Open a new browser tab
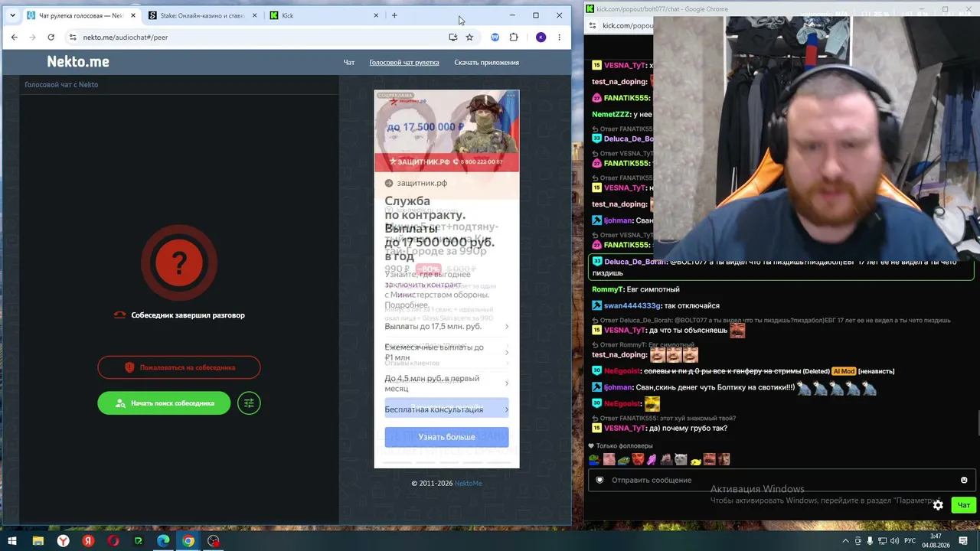The height and width of the screenshot is (551, 980). tap(394, 15)
